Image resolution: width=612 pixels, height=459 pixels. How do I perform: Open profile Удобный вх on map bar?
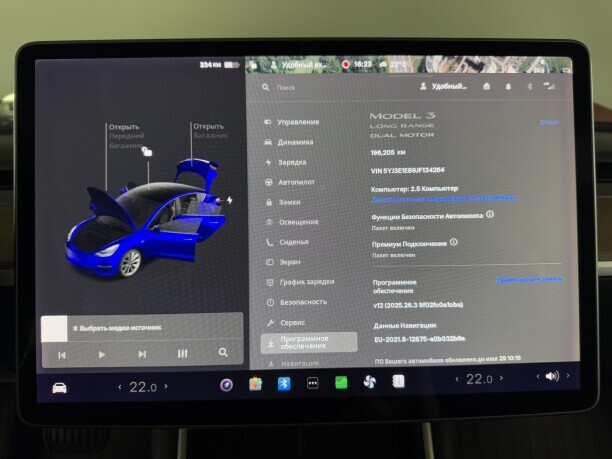click(299, 65)
